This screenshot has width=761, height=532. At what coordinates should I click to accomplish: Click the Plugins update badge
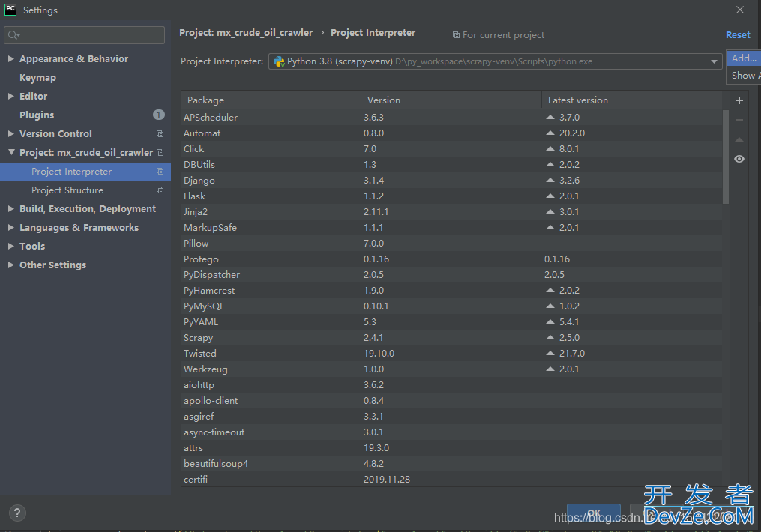159,115
